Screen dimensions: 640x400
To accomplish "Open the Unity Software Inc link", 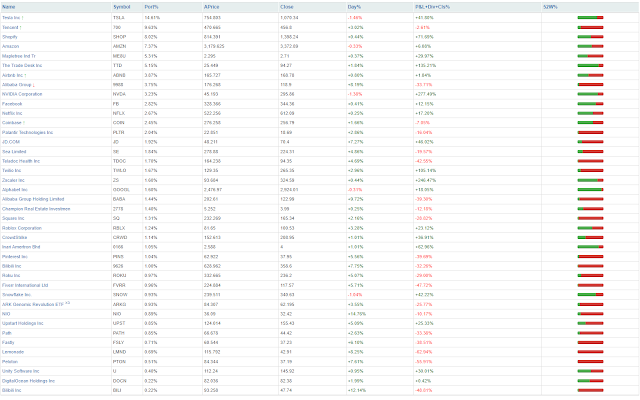I will pyautogui.click(x=20, y=371).
